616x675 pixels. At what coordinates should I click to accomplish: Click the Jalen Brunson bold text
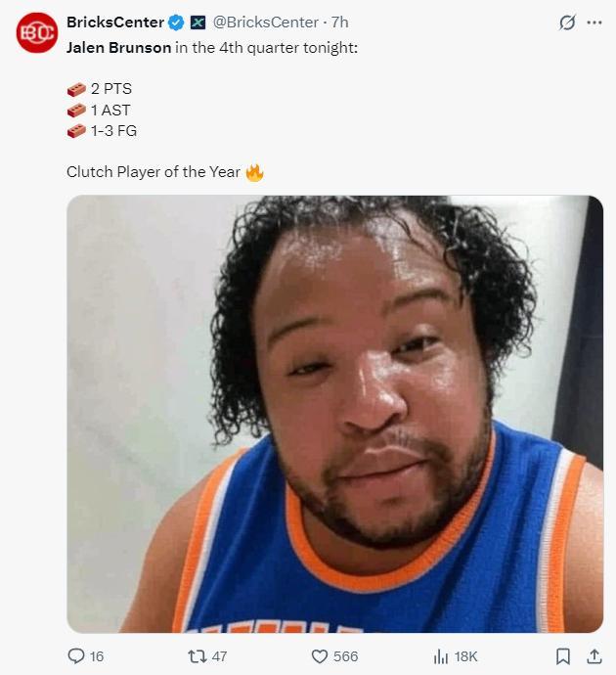118,48
